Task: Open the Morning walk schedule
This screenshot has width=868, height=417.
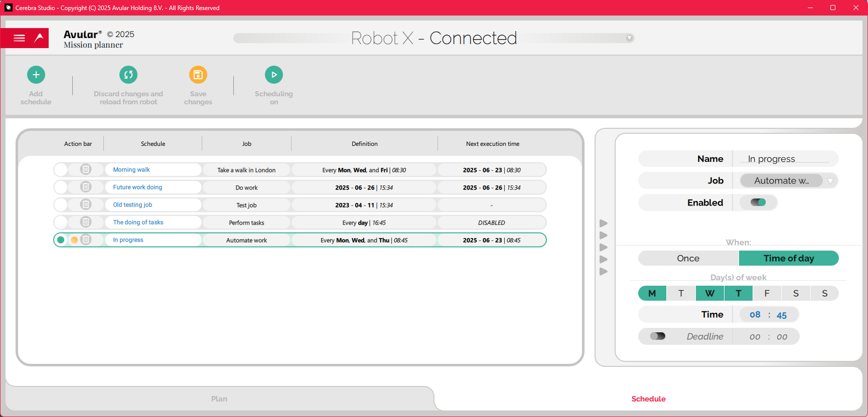Action: tap(131, 169)
